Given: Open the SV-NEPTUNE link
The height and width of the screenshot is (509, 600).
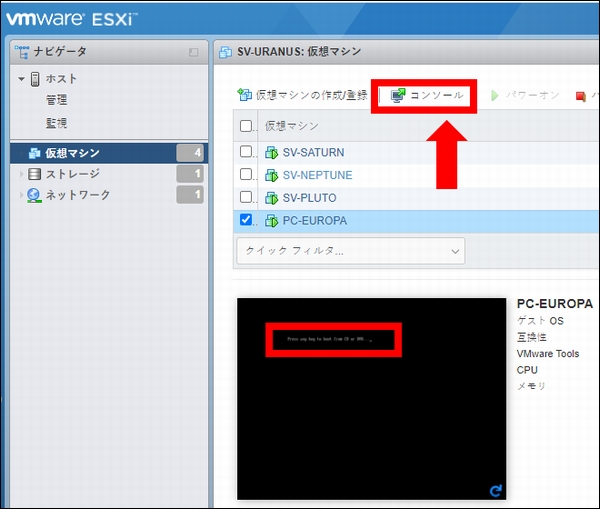Looking at the screenshot, I should (x=317, y=175).
